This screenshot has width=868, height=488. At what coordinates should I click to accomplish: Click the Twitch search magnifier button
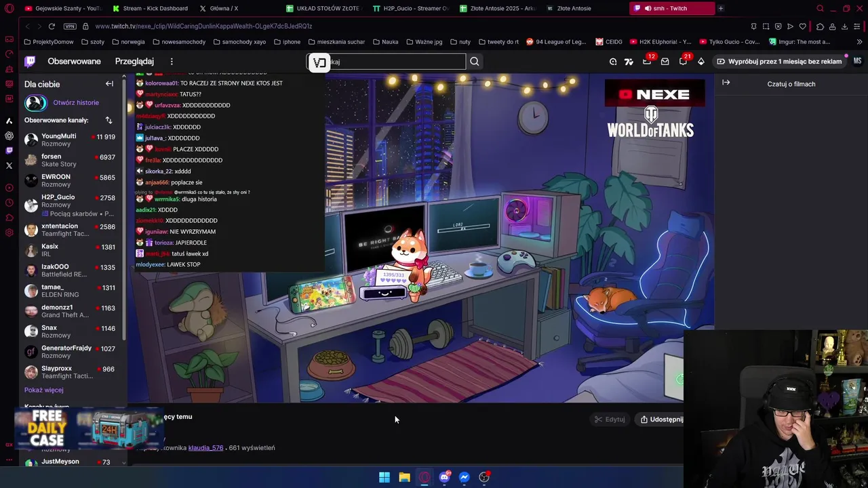click(475, 62)
